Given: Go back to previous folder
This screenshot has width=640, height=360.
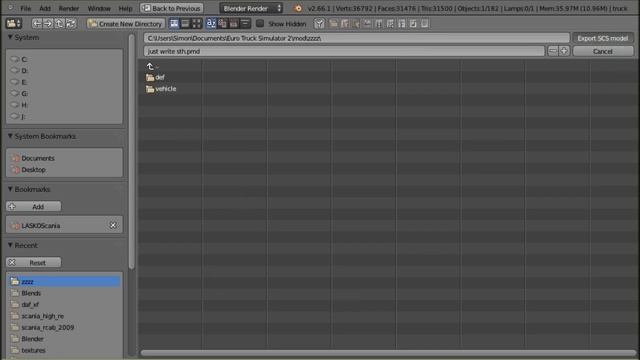Looking at the screenshot, I should pos(37,24).
